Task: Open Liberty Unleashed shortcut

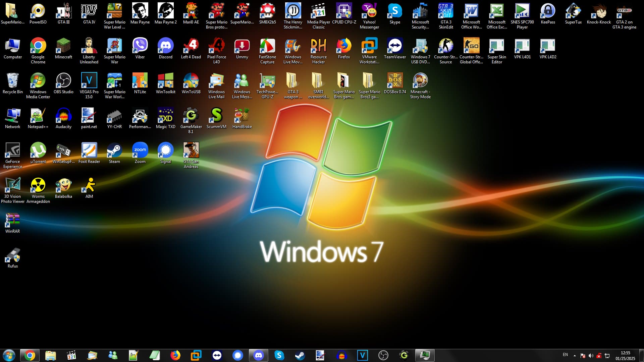Action: point(89,51)
